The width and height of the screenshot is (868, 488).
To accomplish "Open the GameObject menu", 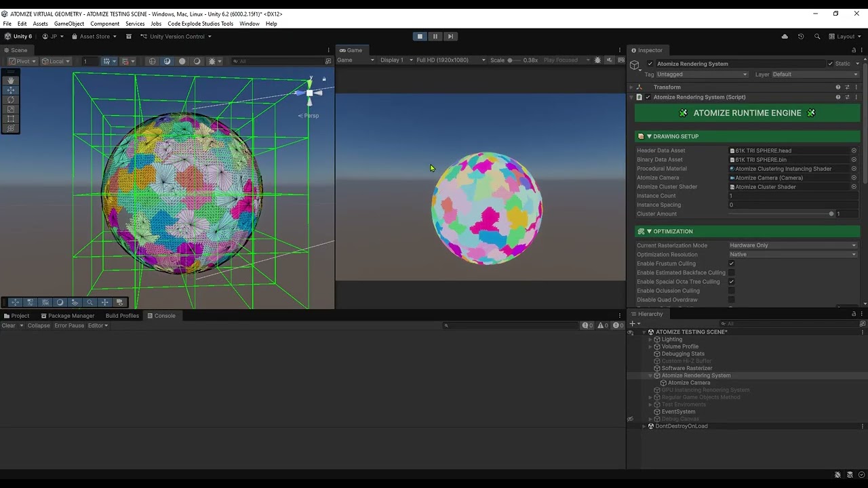I will 69,24.
